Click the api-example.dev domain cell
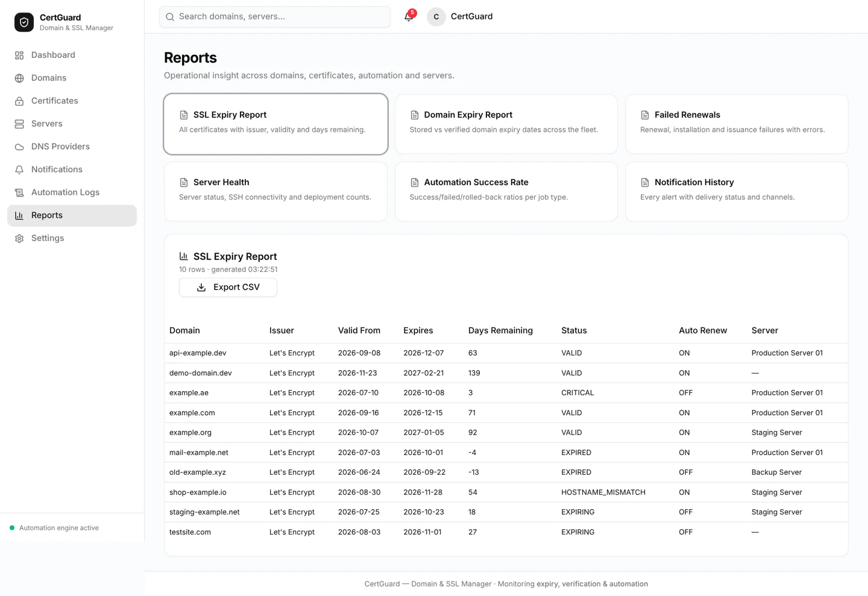868x596 pixels. pyautogui.click(x=198, y=353)
